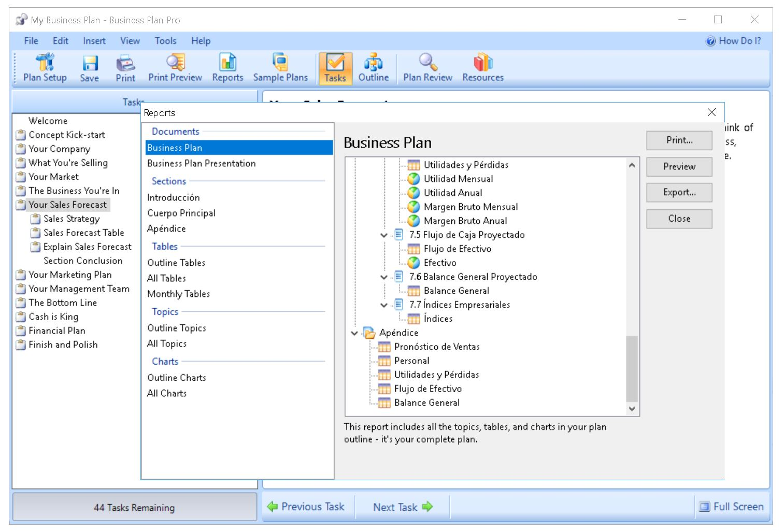The height and width of the screenshot is (532, 784).
Task: Click the Save disk icon
Action: click(89, 68)
